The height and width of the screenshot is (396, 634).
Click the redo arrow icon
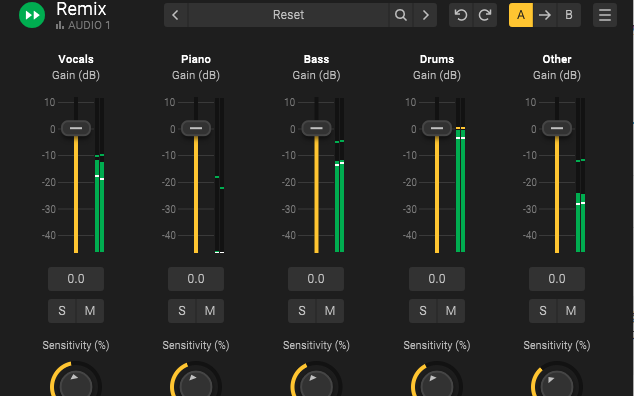[x=485, y=15]
